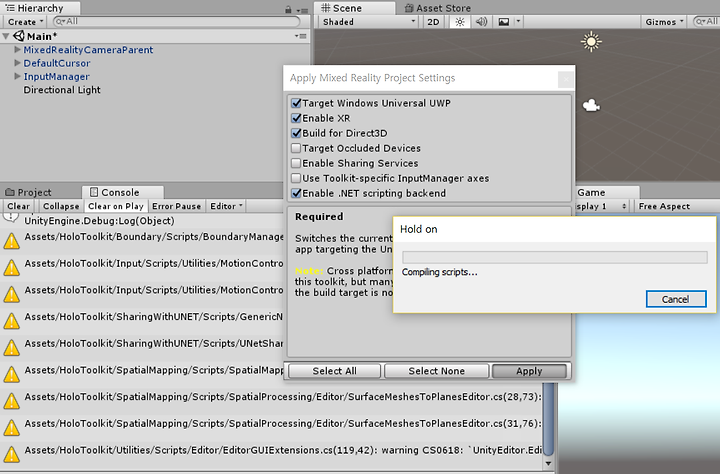
Task: Select InputManager object in Hierarchy
Action: 56,76
